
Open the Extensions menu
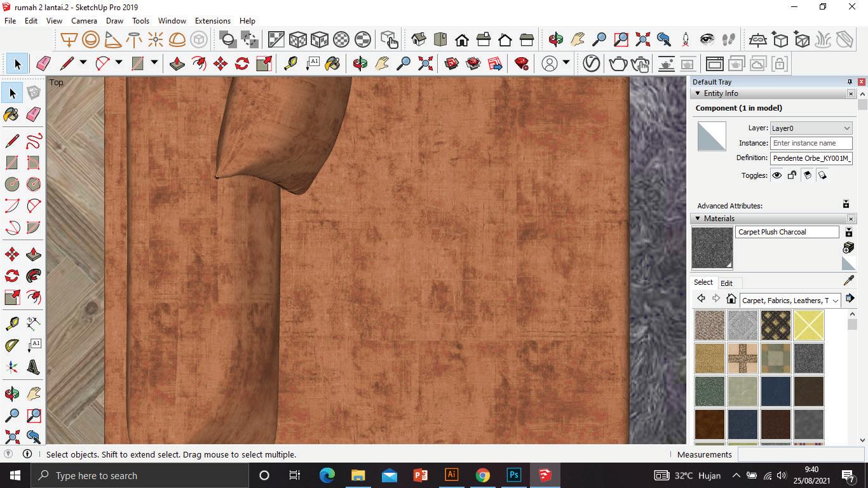pyautogui.click(x=212, y=20)
